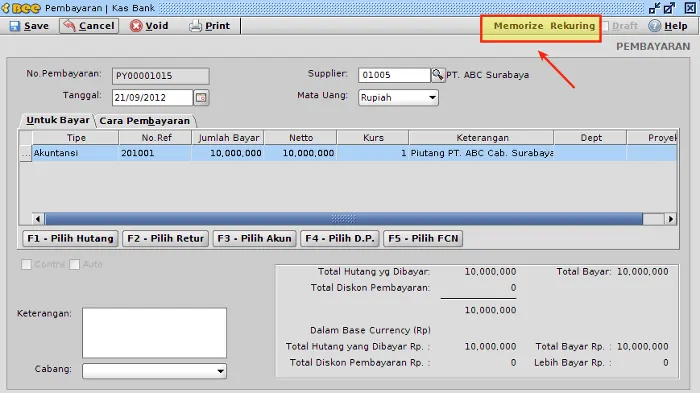Click F1 - Pilih Hutang button

71,238
